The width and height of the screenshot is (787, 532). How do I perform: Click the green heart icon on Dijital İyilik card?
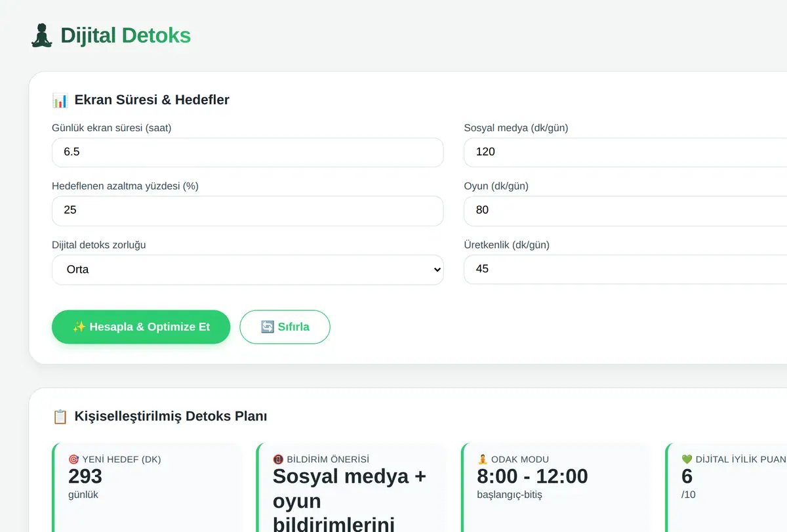point(687,459)
